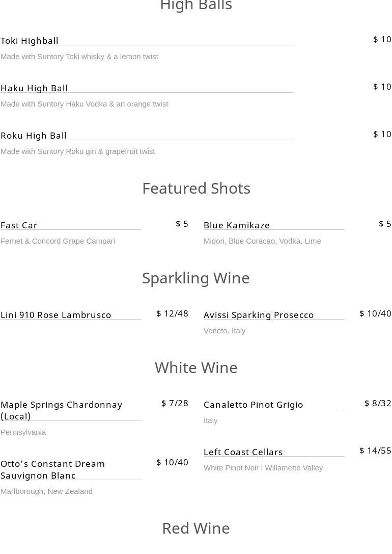Screen dimensions: 392x554
Task: Select Lini 910 Rose Lambrusco
Action: click(x=56, y=315)
